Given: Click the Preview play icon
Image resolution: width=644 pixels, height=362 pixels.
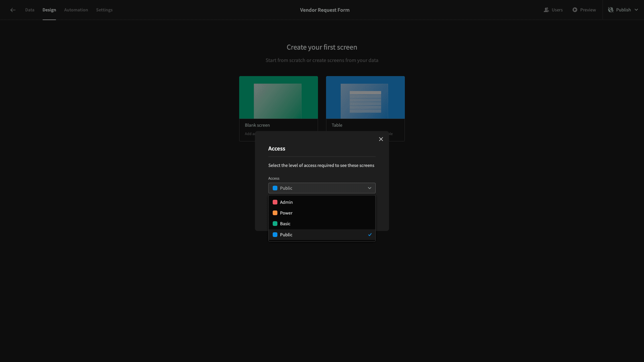Looking at the screenshot, I should tap(575, 10).
